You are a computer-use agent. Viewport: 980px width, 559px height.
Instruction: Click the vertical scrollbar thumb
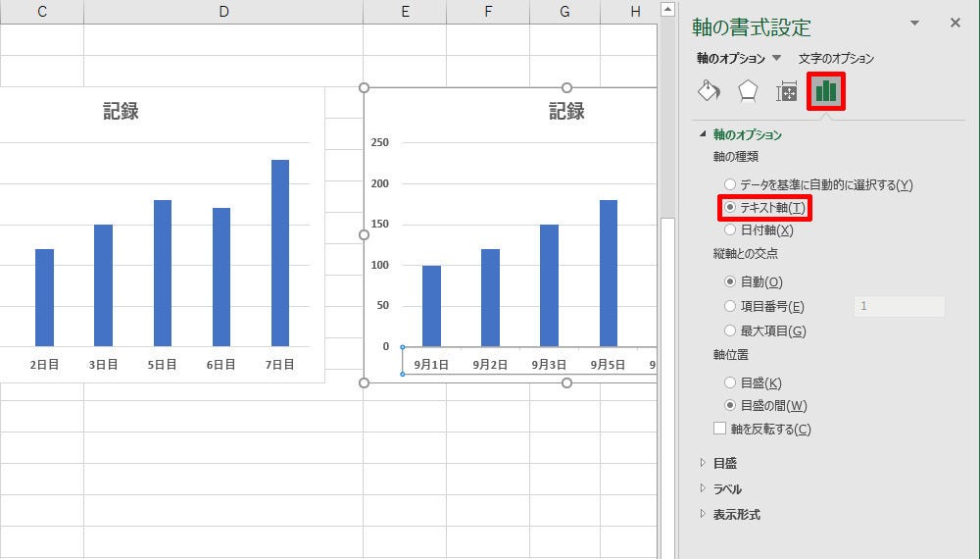(x=667, y=387)
